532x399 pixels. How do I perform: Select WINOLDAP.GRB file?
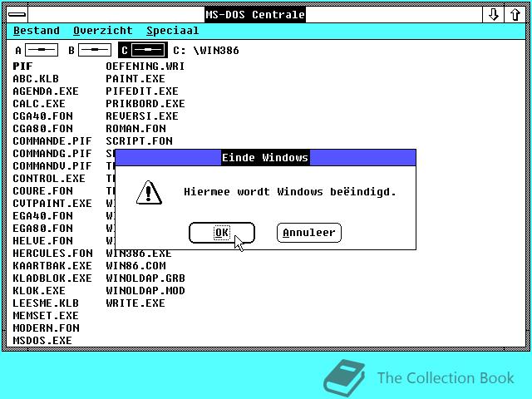(145, 278)
